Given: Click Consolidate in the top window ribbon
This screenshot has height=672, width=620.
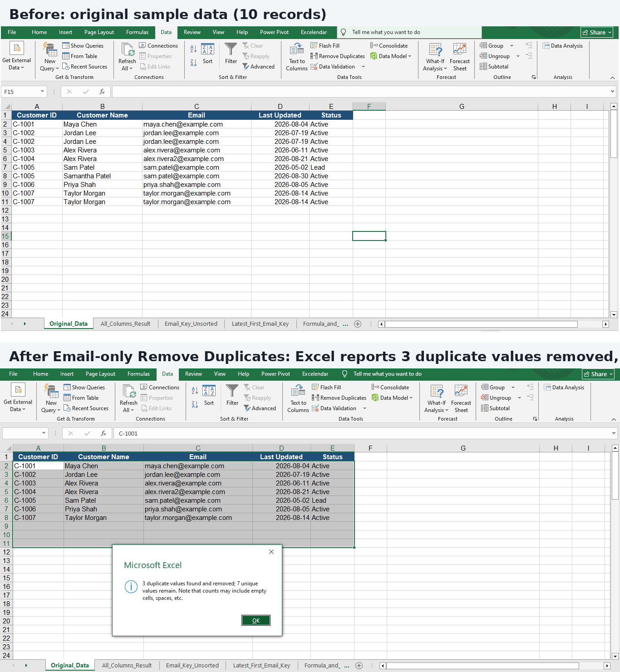Looking at the screenshot, I should (x=389, y=46).
